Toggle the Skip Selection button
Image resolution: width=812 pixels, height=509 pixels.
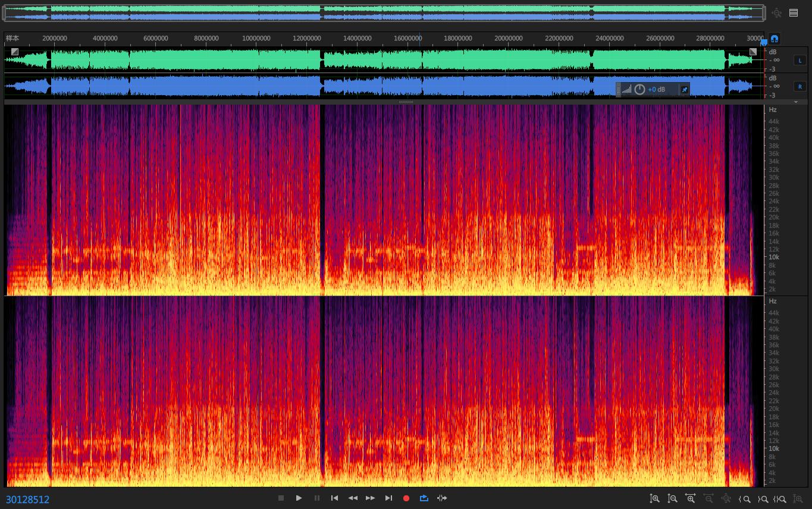click(442, 498)
